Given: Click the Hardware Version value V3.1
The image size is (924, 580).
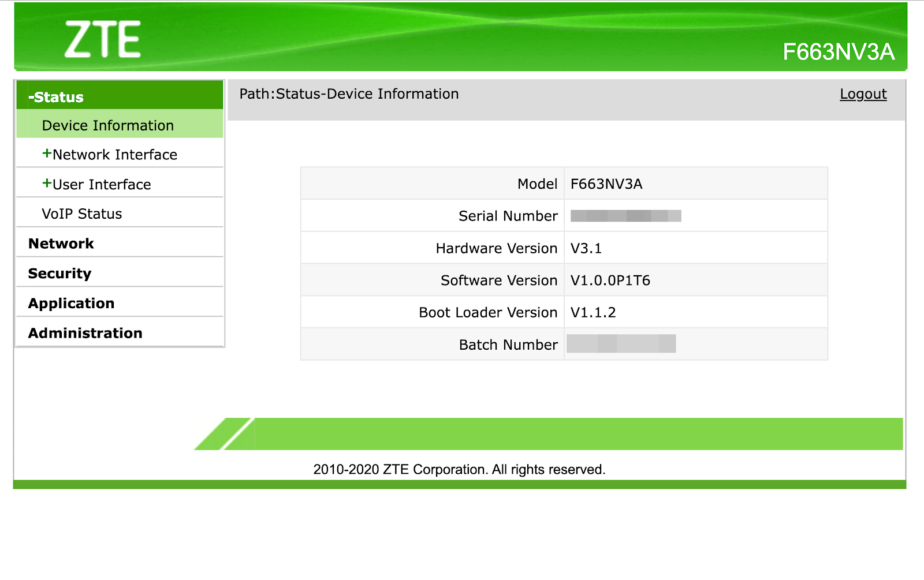Looking at the screenshot, I should click(586, 248).
